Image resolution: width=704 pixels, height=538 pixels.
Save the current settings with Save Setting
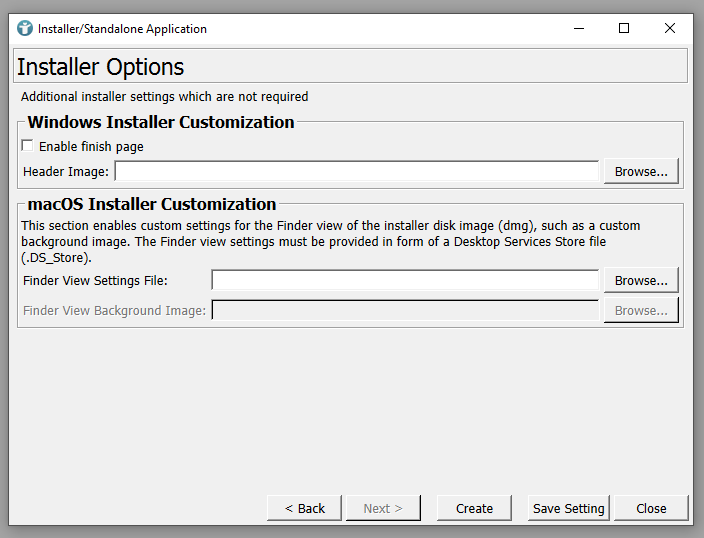click(568, 508)
